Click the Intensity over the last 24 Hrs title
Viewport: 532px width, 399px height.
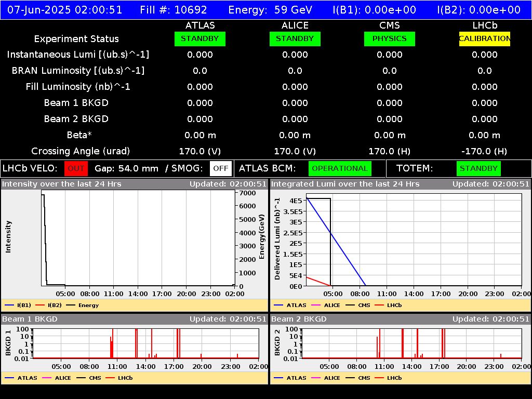tap(61, 184)
